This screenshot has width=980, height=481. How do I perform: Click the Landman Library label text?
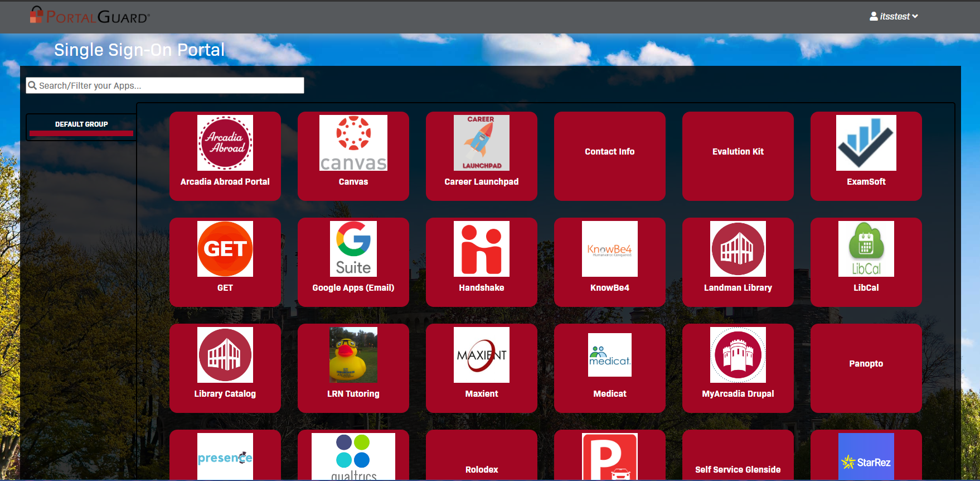coord(738,288)
